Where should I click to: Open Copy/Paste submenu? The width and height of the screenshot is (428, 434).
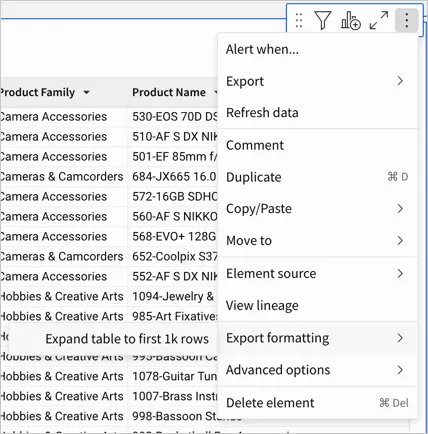[318, 209]
